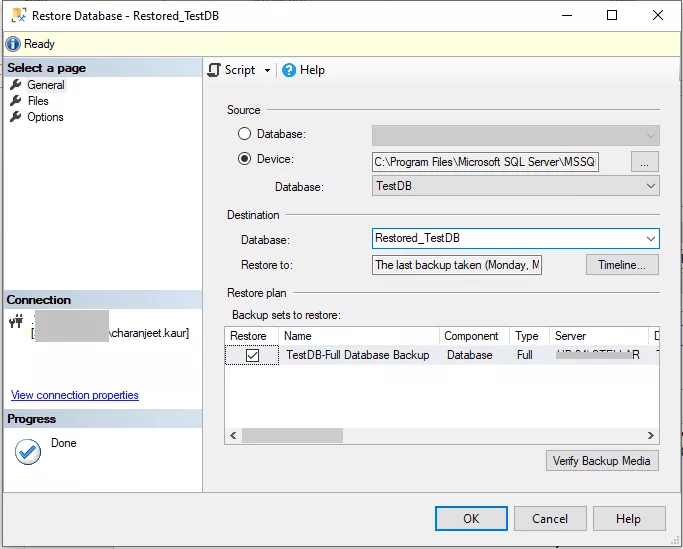Screen dimensions: 683x549
Task: Open the source TestDB database dropdown
Action: point(651,186)
